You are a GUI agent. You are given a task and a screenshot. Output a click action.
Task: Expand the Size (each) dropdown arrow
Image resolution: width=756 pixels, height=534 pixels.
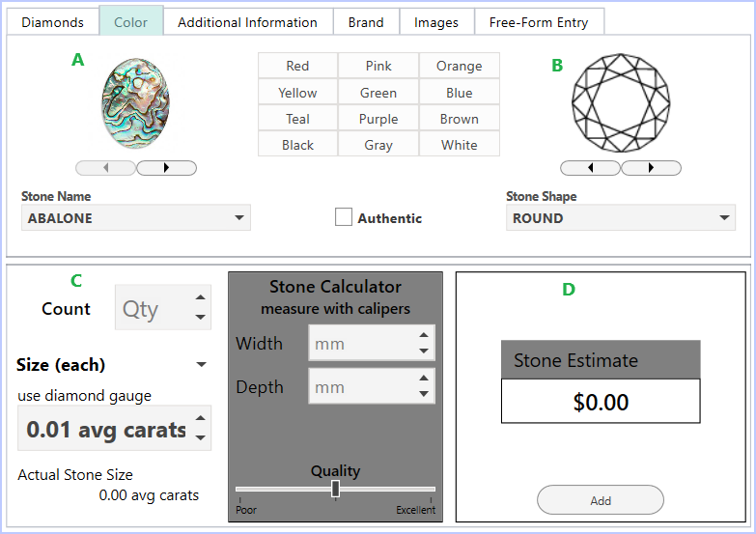202,365
